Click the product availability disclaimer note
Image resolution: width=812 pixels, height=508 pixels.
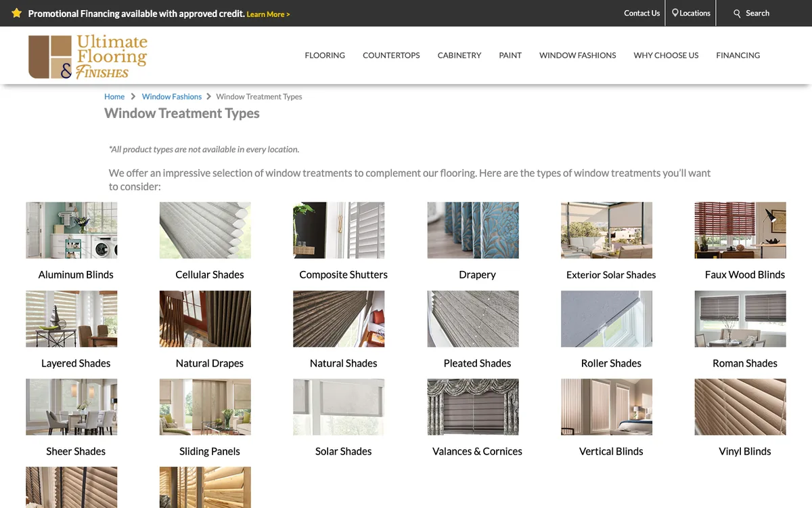tap(204, 149)
